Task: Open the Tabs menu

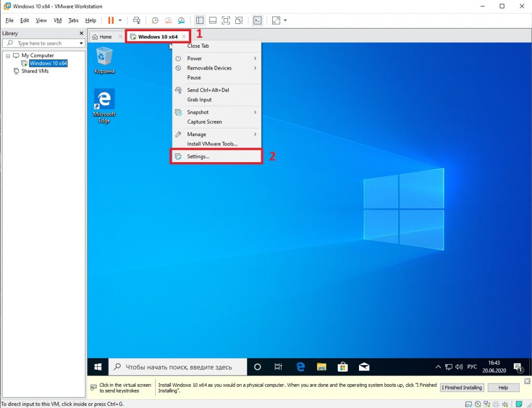Action: click(x=73, y=20)
